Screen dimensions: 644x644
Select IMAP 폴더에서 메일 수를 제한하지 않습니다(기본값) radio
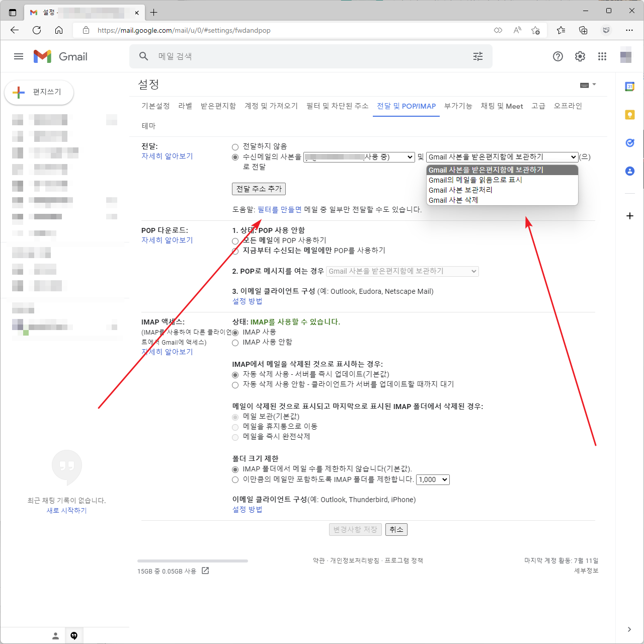click(235, 469)
